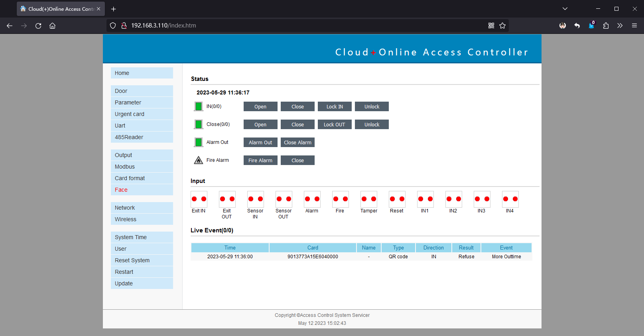This screenshot has height=336, width=644.
Task: Open a new browser tab
Action: [114, 9]
